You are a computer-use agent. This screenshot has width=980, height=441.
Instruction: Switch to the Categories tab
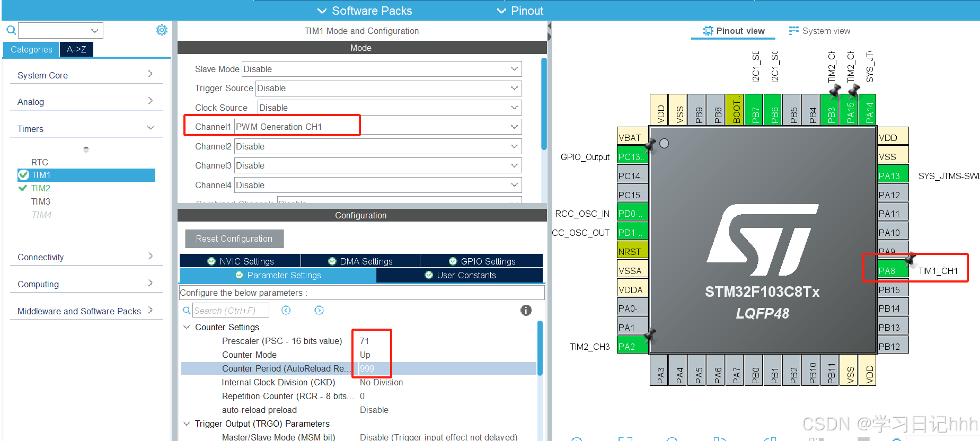[x=31, y=49]
